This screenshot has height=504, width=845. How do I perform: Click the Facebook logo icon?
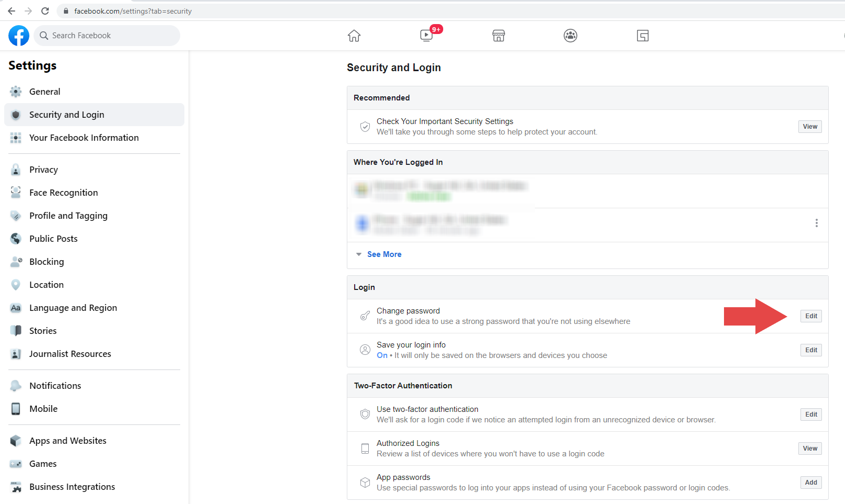[x=19, y=36]
